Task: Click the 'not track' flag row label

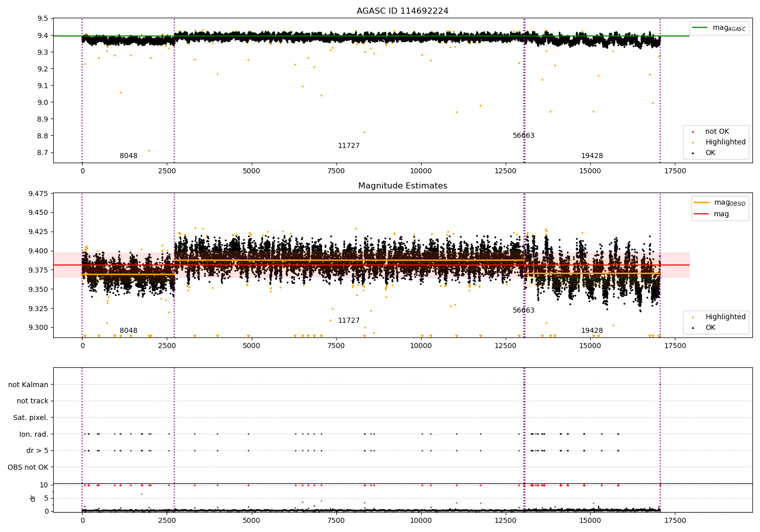Action: [32, 401]
